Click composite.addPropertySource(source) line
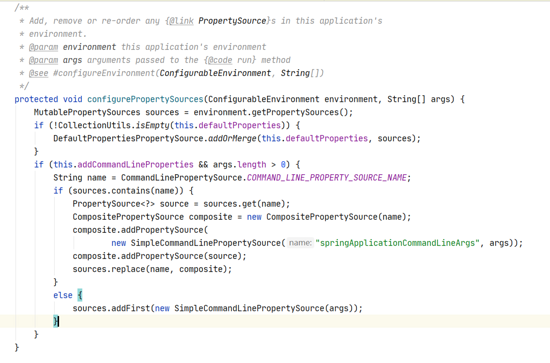 click(160, 256)
